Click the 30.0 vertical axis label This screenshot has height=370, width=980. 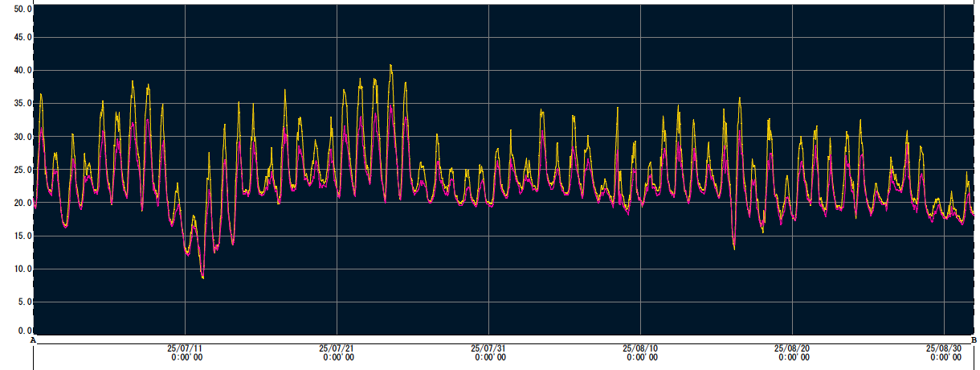18,137
